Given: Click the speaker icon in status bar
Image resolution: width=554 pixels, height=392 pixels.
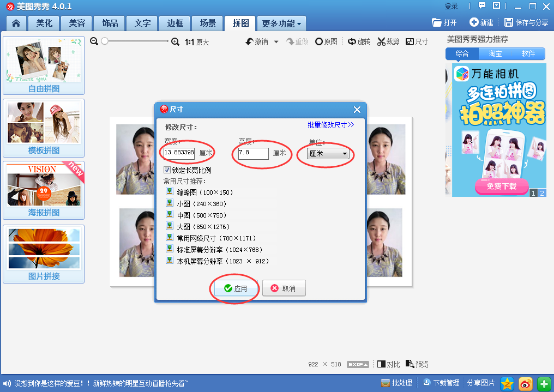Looking at the screenshot, I should (x=7, y=383).
